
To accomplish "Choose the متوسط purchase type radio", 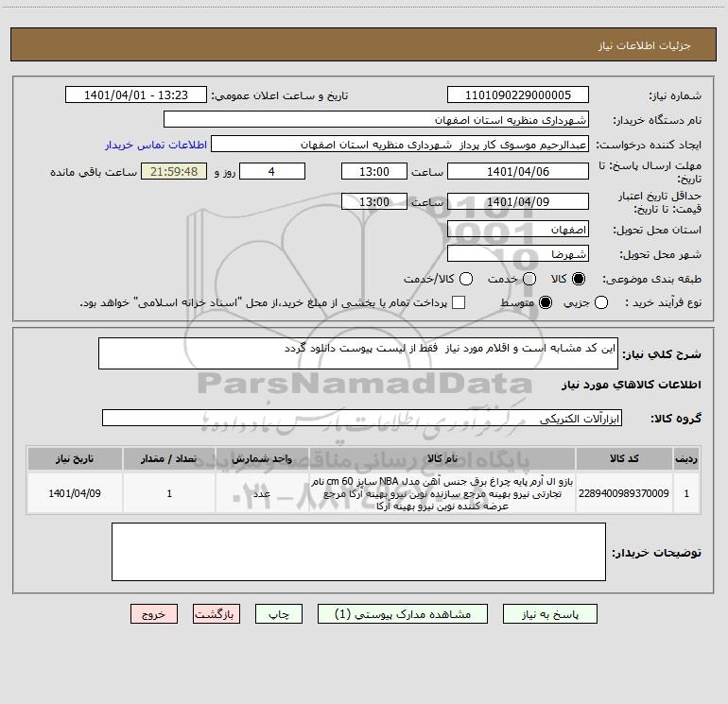I will (x=546, y=302).
